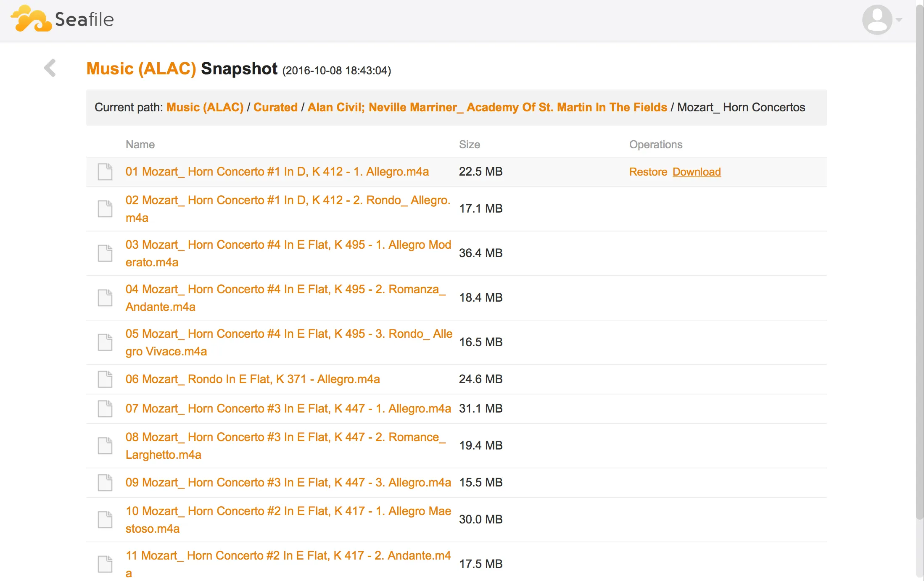Open 08 Romance_ Larghetto.m4a file
The height and width of the screenshot is (581, 924).
(x=285, y=437)
